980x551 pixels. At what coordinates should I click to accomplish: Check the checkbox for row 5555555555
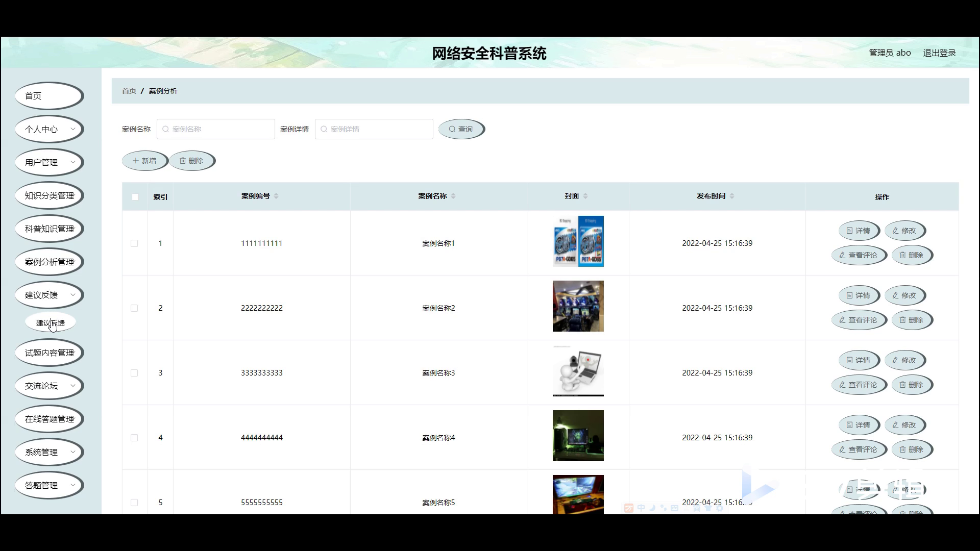[x=134, y=503]
